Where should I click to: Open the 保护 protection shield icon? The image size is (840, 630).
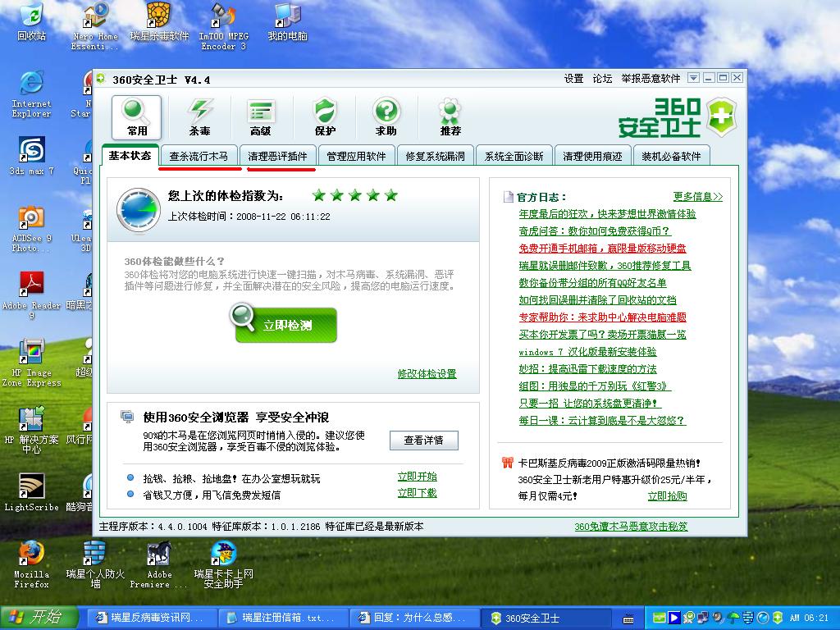click(x=325, y=117)
